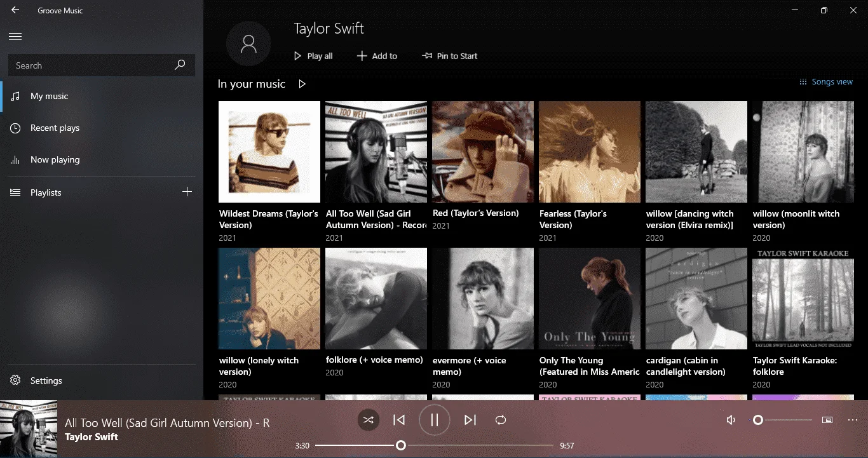
Task: Skip to the previous track
Action: [x=399, y=420]
